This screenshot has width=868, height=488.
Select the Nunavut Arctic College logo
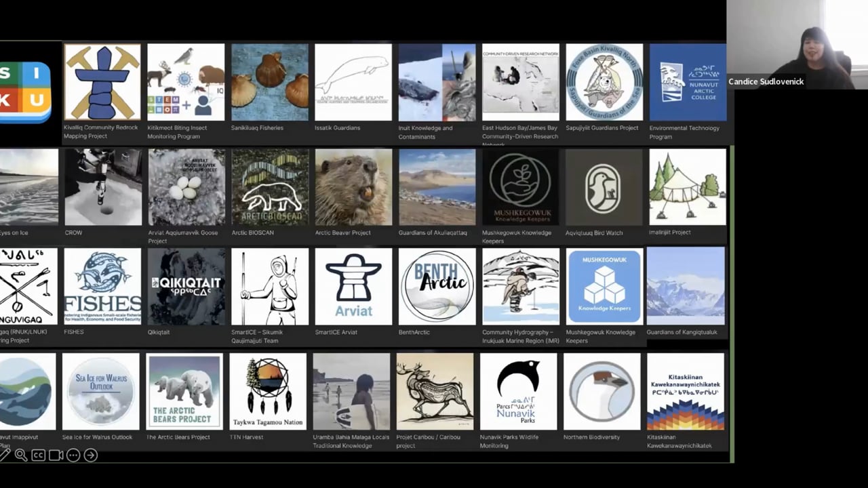coord(688,82)
